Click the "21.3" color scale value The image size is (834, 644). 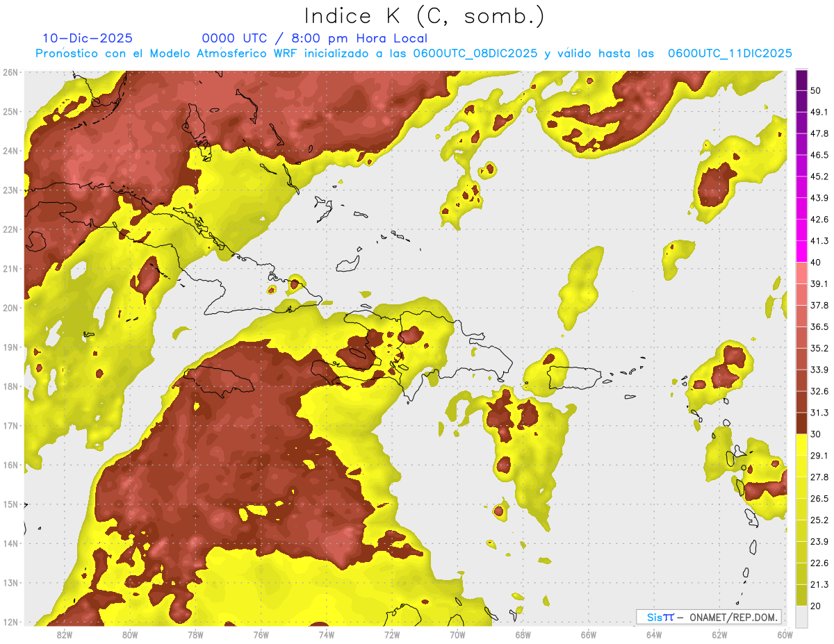[x=819, y=585]
